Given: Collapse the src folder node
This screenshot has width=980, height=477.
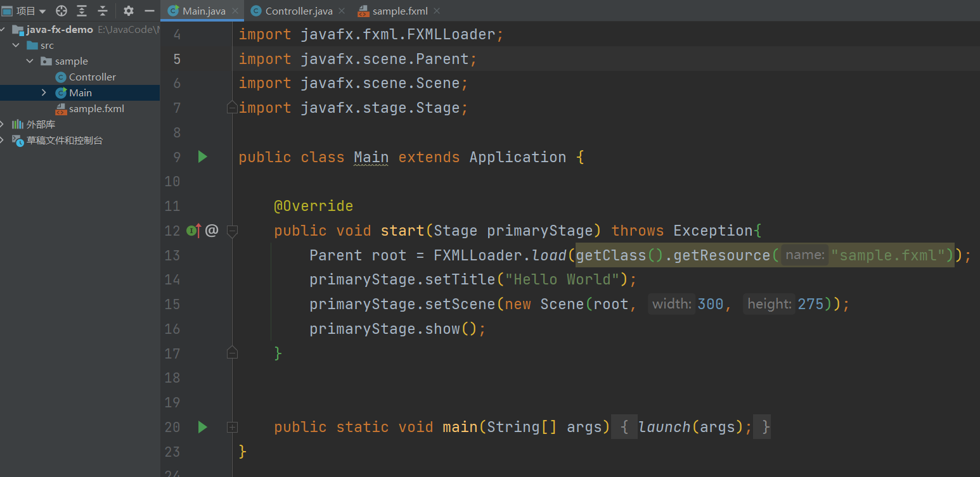Looking at the screenshot, I should coord(16,46).
